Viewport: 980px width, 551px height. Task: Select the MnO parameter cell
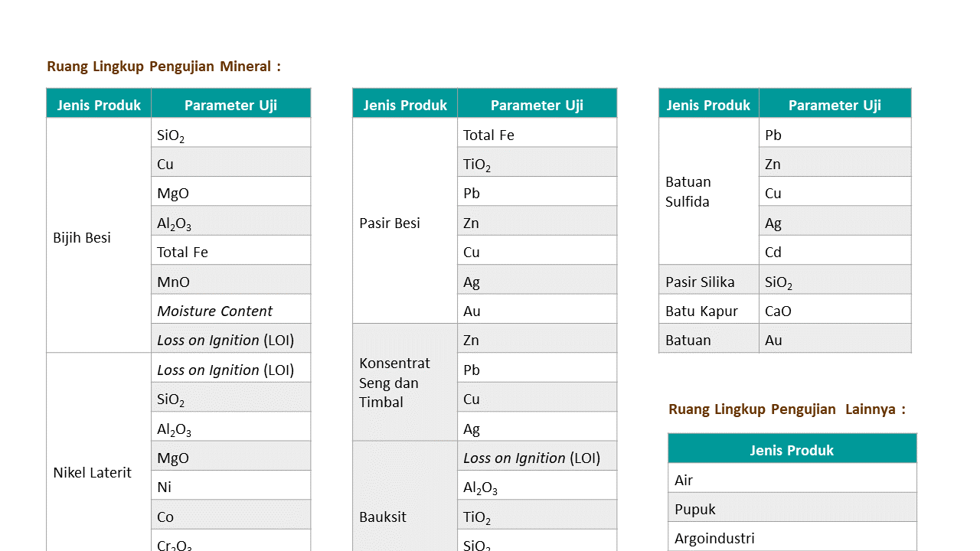coord(230,282)
